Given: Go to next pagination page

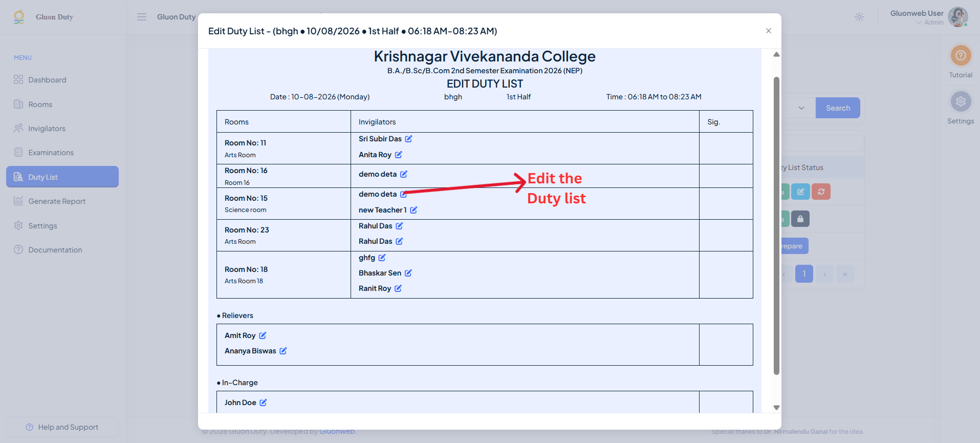Looking at the screenshot, I should pos(824,274).
